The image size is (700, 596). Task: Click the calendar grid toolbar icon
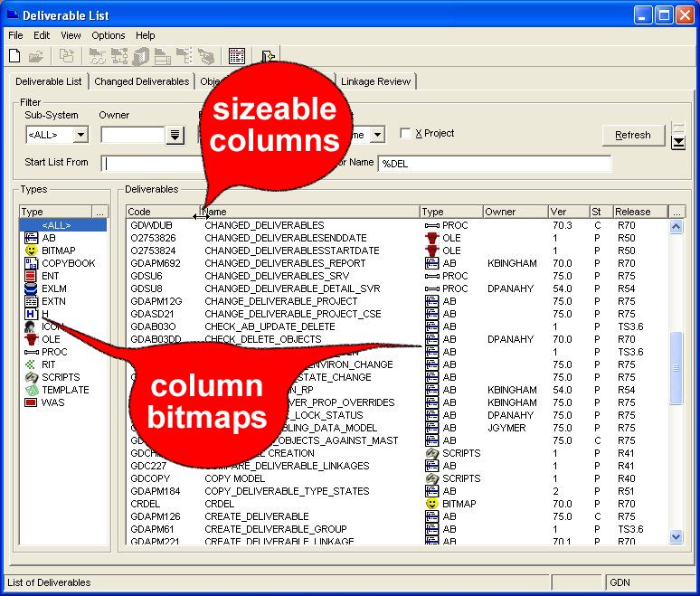pos(236,56)
